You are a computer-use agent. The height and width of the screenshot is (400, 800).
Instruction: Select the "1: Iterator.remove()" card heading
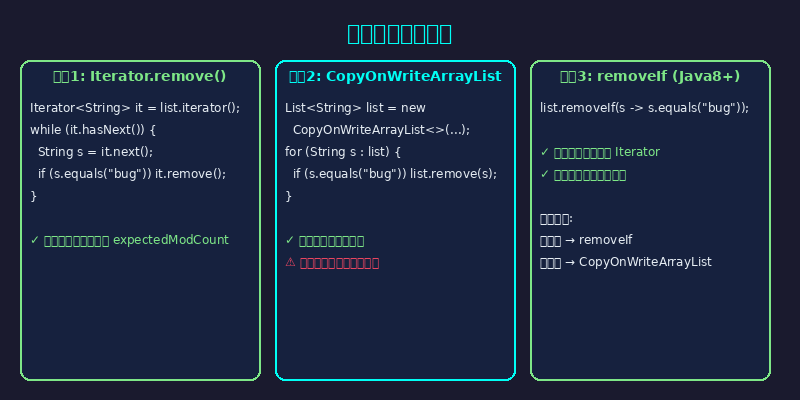coord(140,77)
